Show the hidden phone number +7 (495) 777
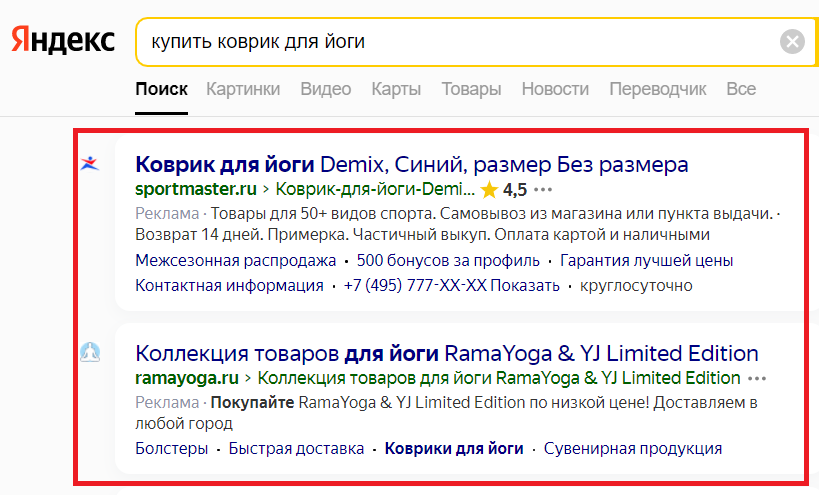 tap(451, 286)
